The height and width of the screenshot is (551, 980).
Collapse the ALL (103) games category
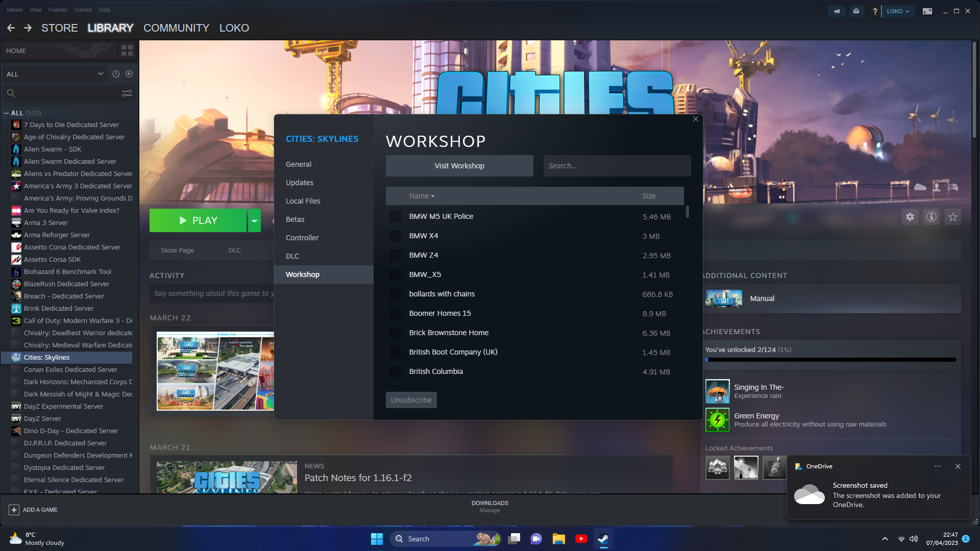(x=6, y=113)
